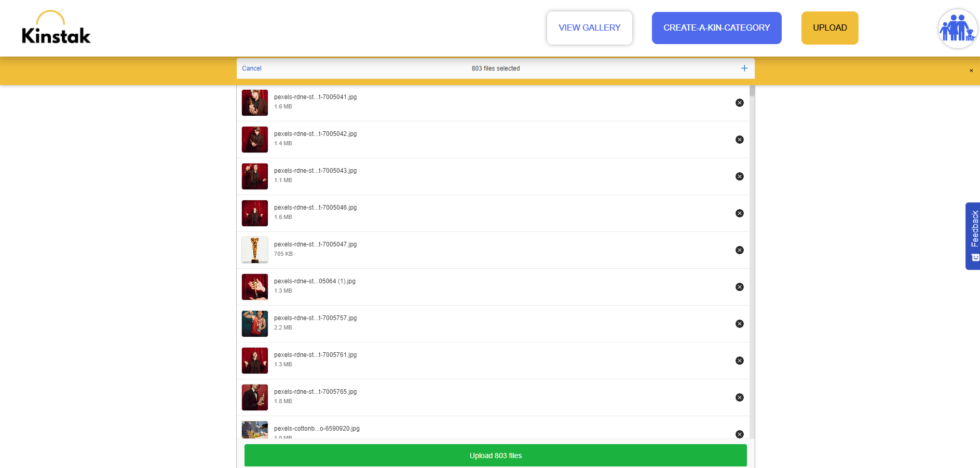The height and width of the screenshot is (468, 980).
Task: Open VIEW GALLERY
Action: (x=589, y=27)
